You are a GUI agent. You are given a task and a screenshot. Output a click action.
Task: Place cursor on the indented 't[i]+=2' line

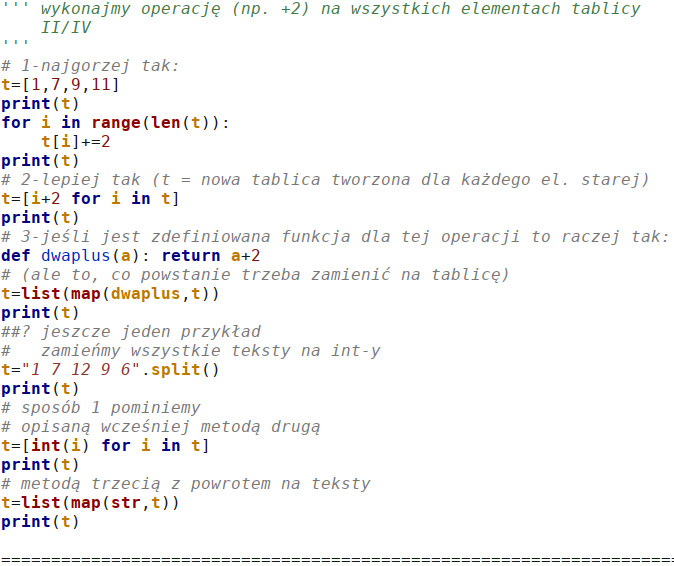[76, 141]
